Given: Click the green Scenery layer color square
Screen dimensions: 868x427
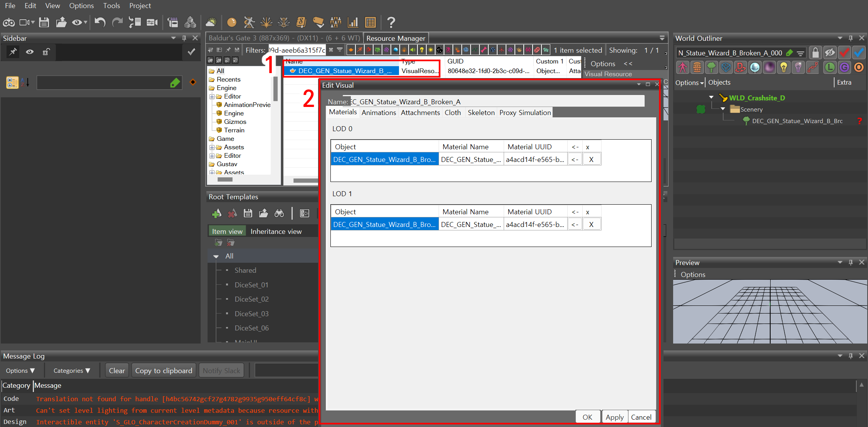Looking at the screenshot, I should coord(701,110).
